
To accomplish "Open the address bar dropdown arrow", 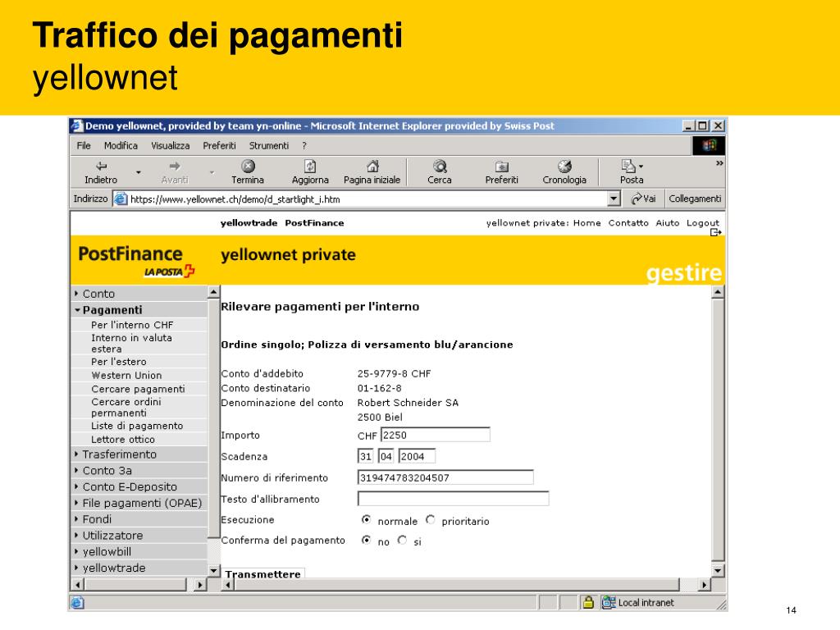I will coord(614,199).
